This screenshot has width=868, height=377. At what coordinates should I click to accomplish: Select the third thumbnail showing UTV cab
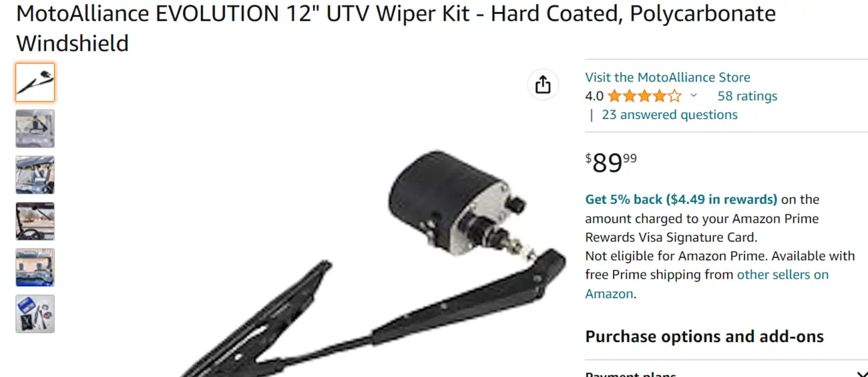pyautogui.click(x=35, y=175)
